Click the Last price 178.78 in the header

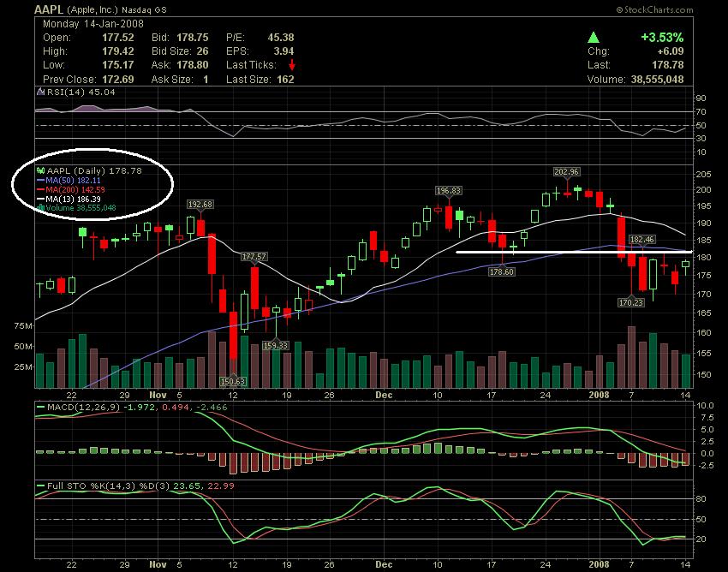(x=668, y=65)
